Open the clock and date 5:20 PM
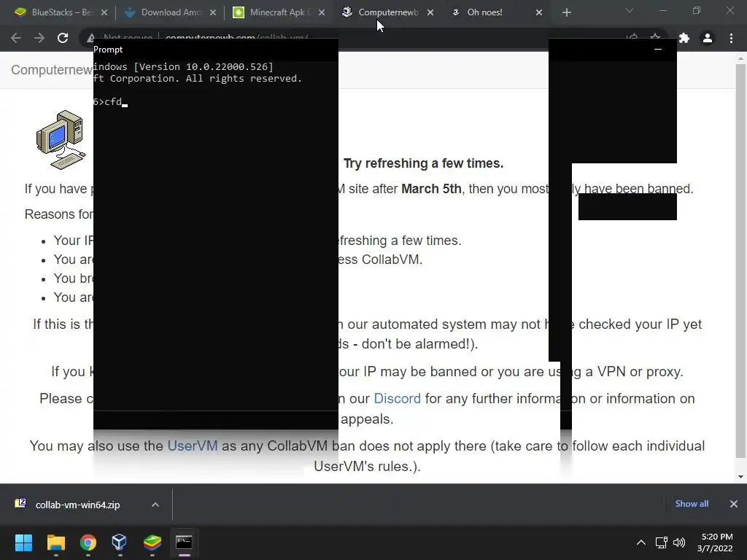 [x=715, y=542]
